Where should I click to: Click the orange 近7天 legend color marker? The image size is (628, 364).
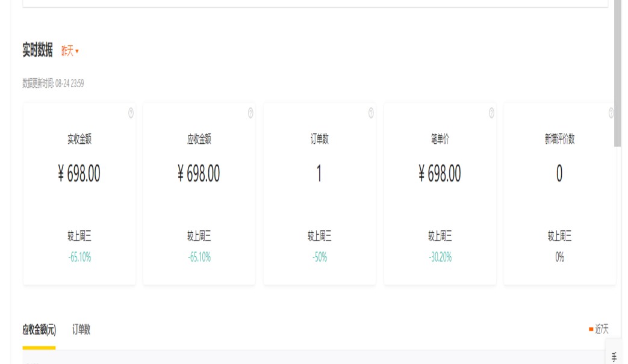(591, 329)
